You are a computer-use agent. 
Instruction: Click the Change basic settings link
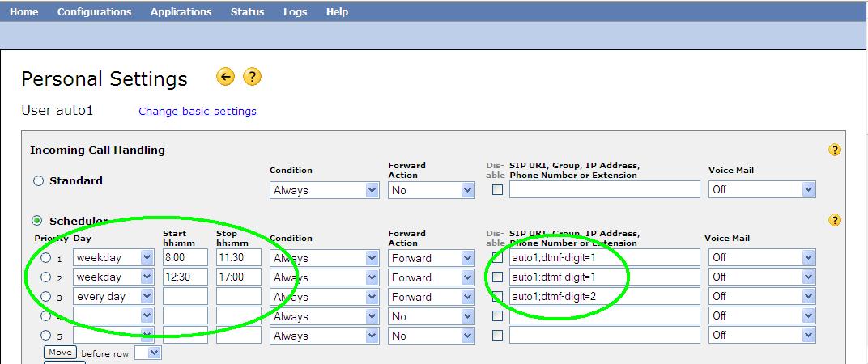197,112
